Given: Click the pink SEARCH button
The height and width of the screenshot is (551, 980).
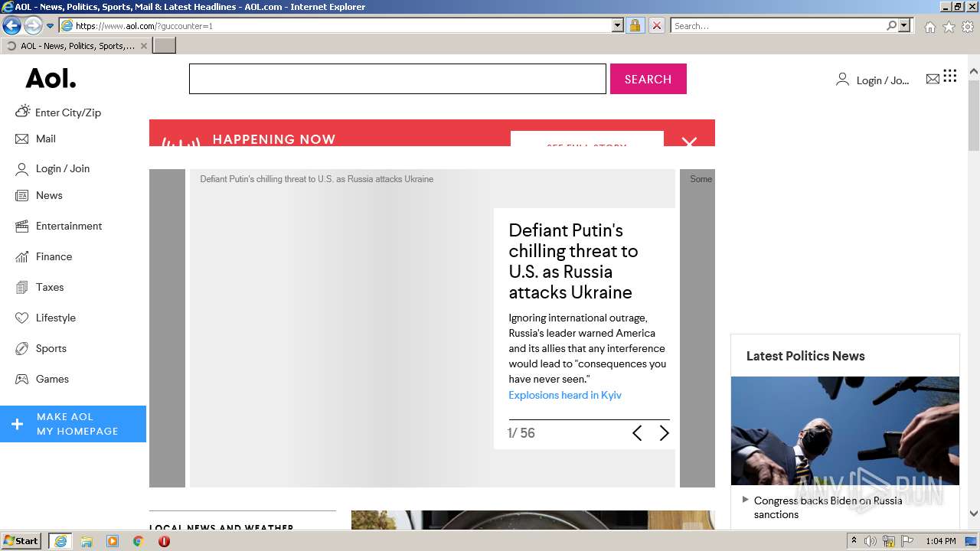Looking at the screenshot, I should (x=648, y=79).
